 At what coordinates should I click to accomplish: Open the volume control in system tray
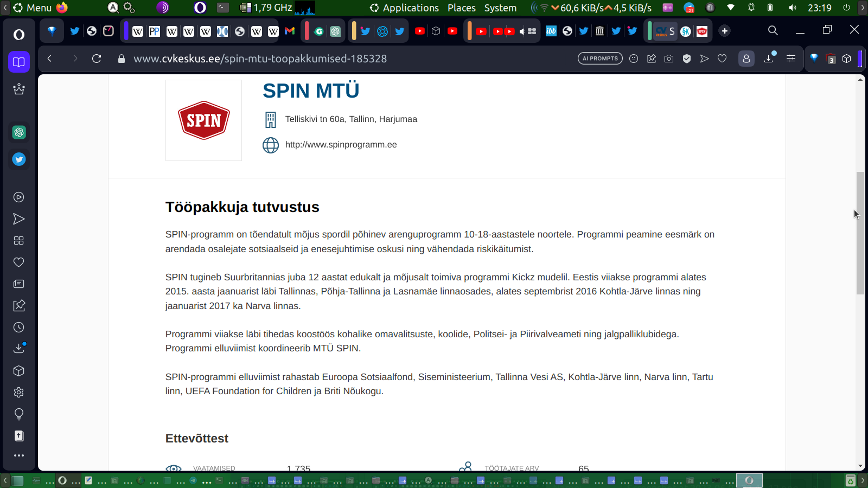tap(793, 8)
